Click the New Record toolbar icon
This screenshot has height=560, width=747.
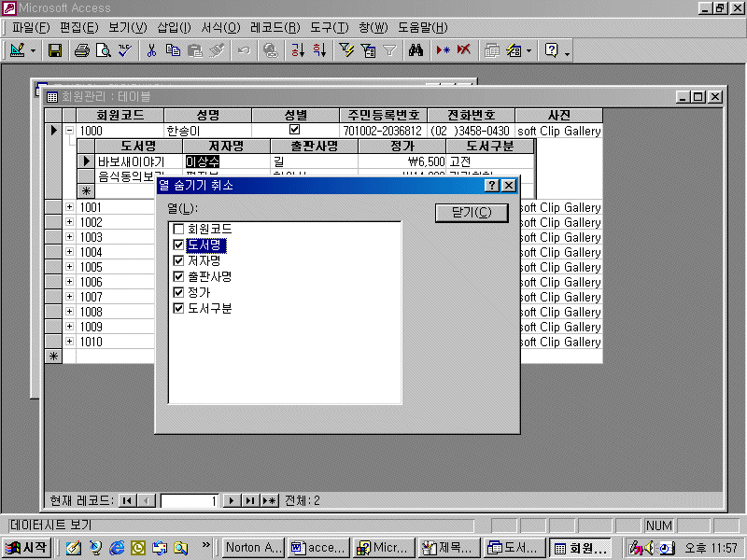click(x=443, y=50)
